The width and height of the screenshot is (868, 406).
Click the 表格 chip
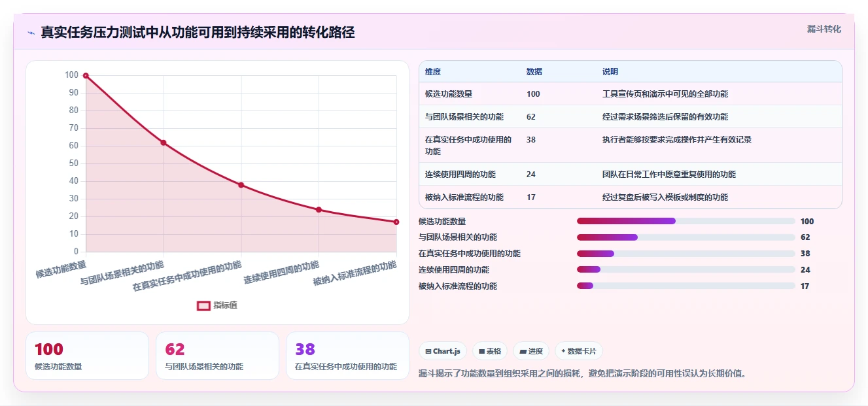pos(490,351)
